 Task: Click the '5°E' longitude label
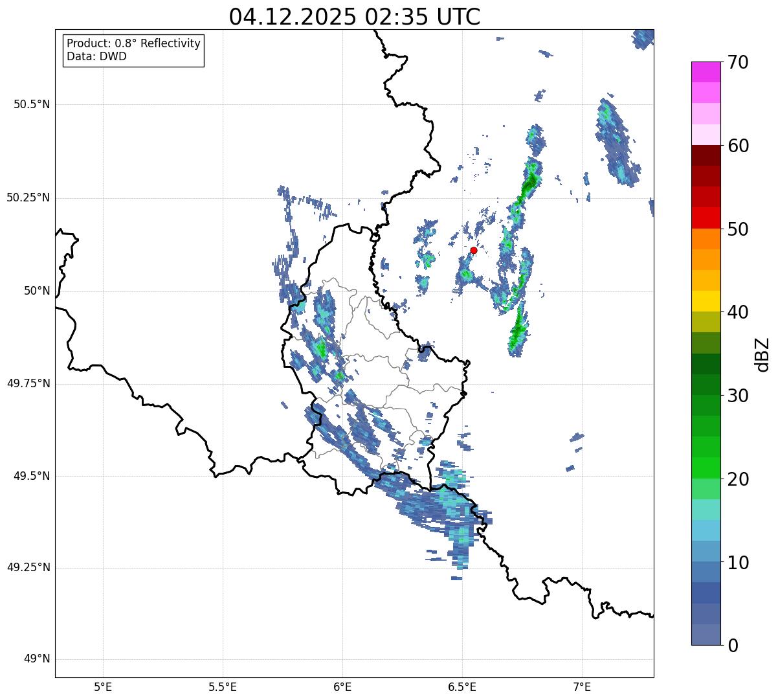click(x=103, y=686)
